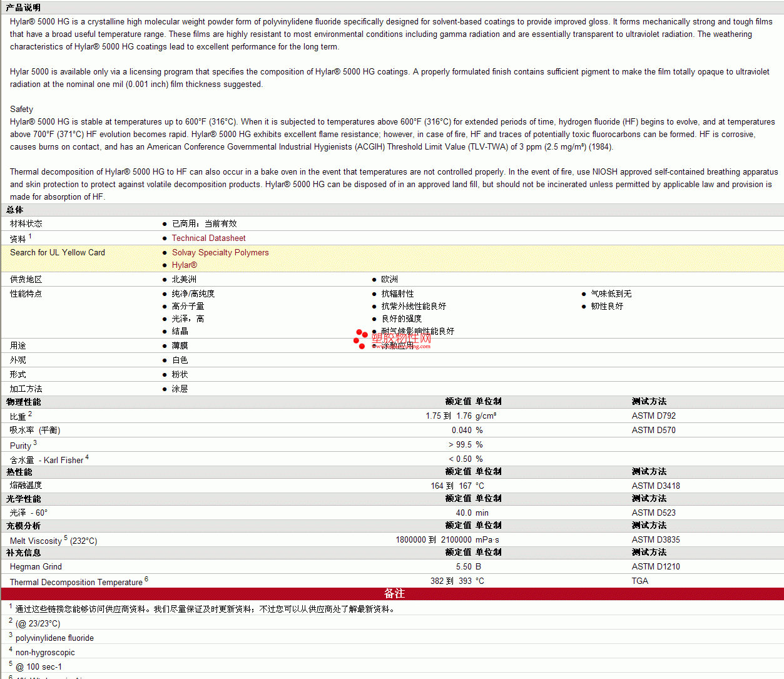Screen dimensions: 784x679
Task: Click the Purity row label
Action: pos(21,446)
